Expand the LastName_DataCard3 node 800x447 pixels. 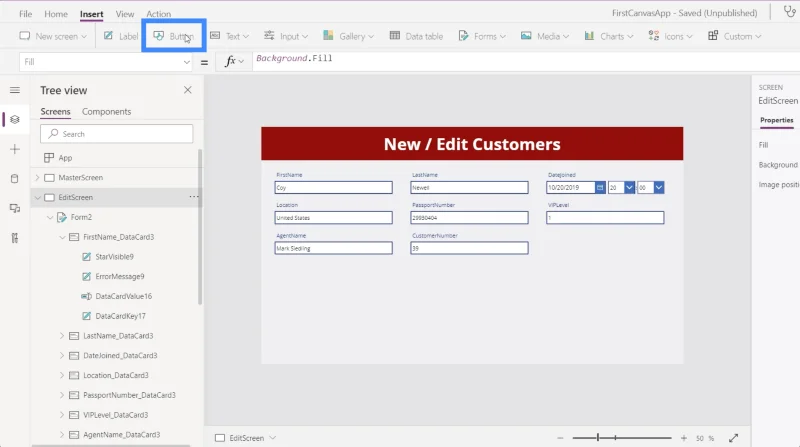(x=62, y=336)
